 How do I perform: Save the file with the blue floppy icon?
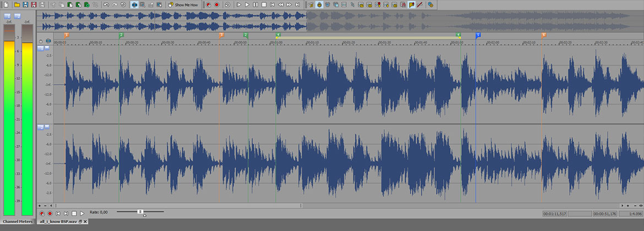point(25,4)
